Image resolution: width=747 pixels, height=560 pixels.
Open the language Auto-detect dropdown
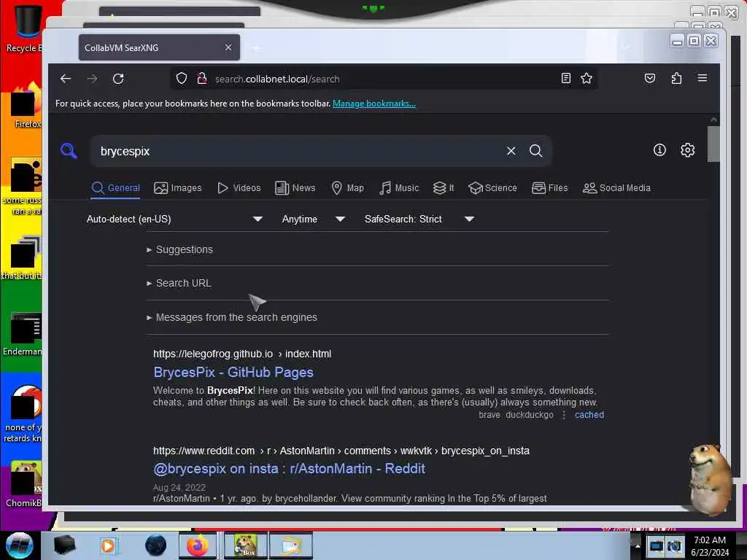[174, 219]
